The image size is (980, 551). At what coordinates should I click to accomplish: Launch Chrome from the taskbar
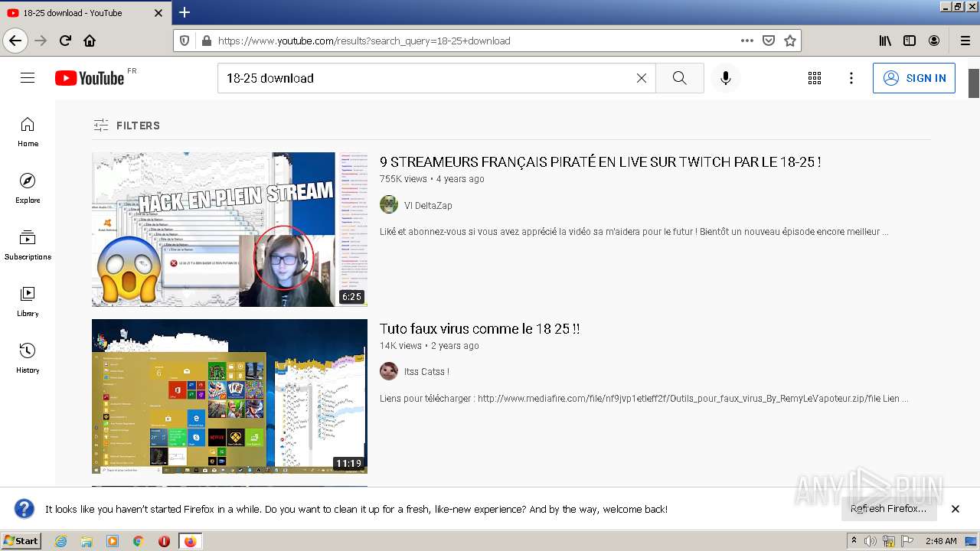pos(138,541)
